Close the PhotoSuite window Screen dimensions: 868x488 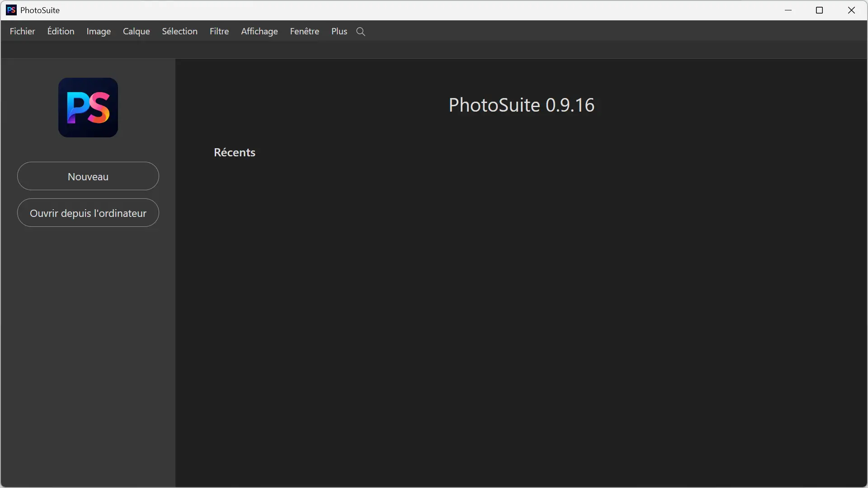851,10
